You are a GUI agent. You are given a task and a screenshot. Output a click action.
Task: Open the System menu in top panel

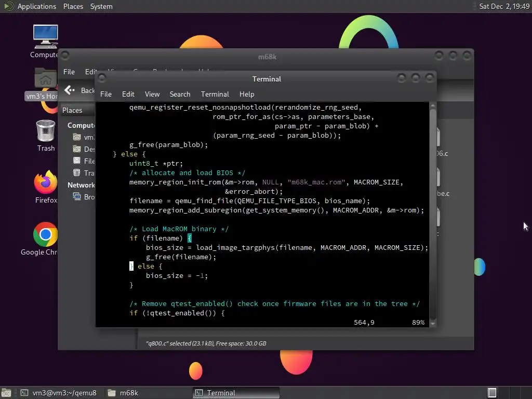click(101, 6)
